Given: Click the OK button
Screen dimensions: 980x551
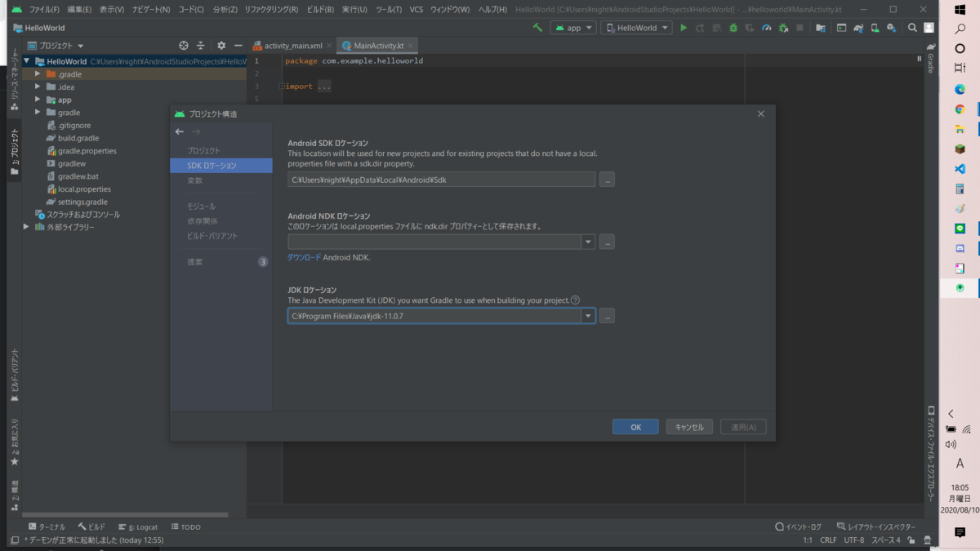Looking at the screenshot, I should [x=635, y=427].
